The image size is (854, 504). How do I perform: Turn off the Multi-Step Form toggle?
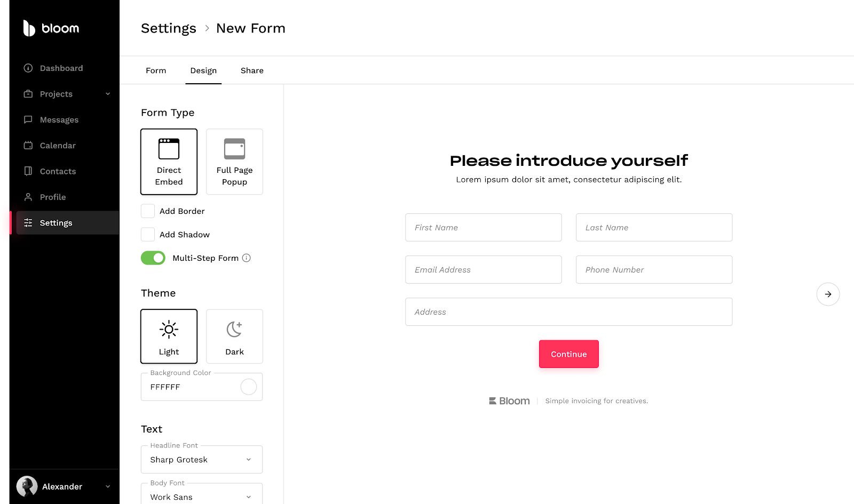coord(153,258)
